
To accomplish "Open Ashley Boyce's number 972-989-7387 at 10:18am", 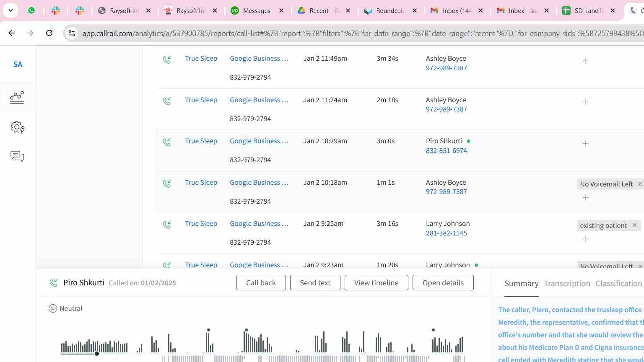I will [x=446, y=192].
